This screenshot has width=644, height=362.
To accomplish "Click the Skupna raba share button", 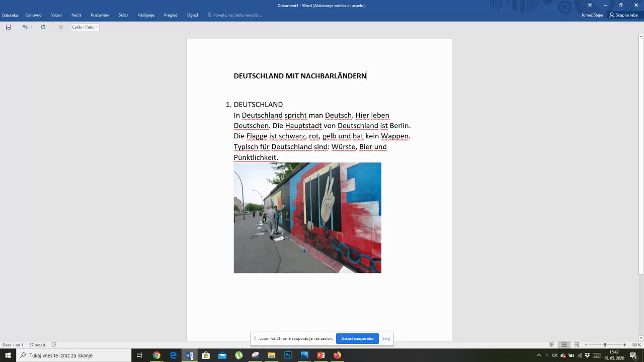I will click(623, 15).
